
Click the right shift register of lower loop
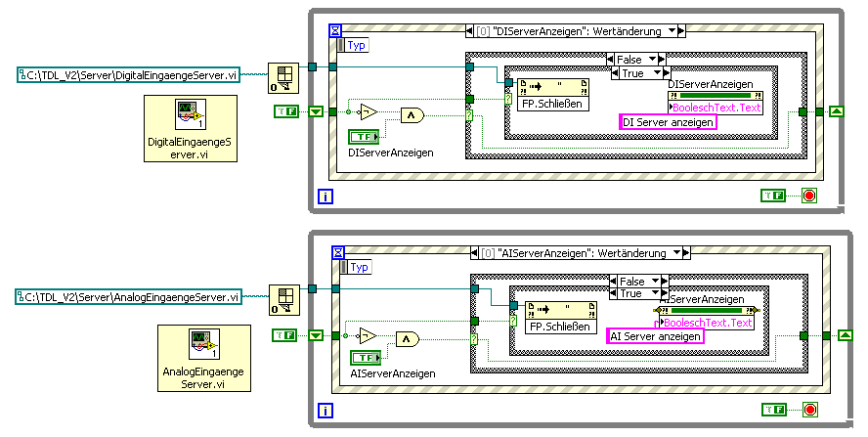(x=846, y=335)
